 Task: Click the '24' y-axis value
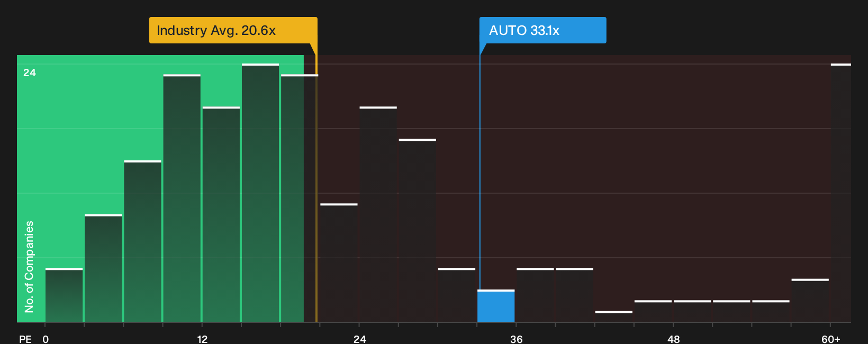30,73
